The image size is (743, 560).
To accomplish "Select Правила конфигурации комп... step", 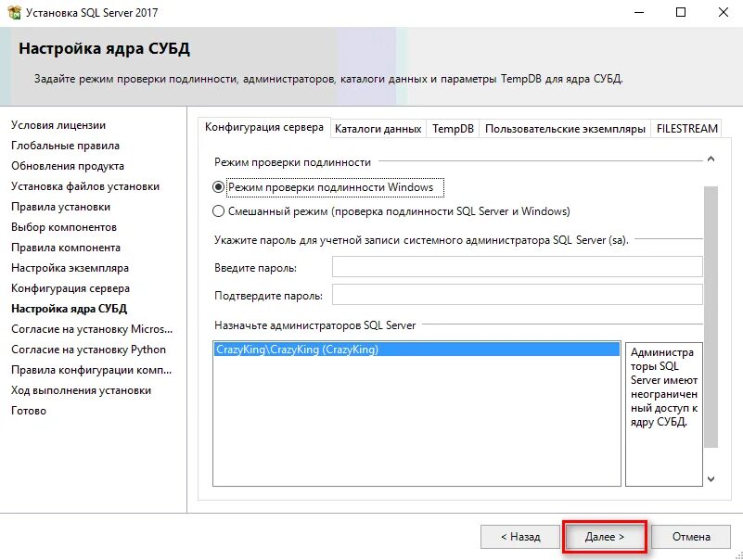I will 92,370.
